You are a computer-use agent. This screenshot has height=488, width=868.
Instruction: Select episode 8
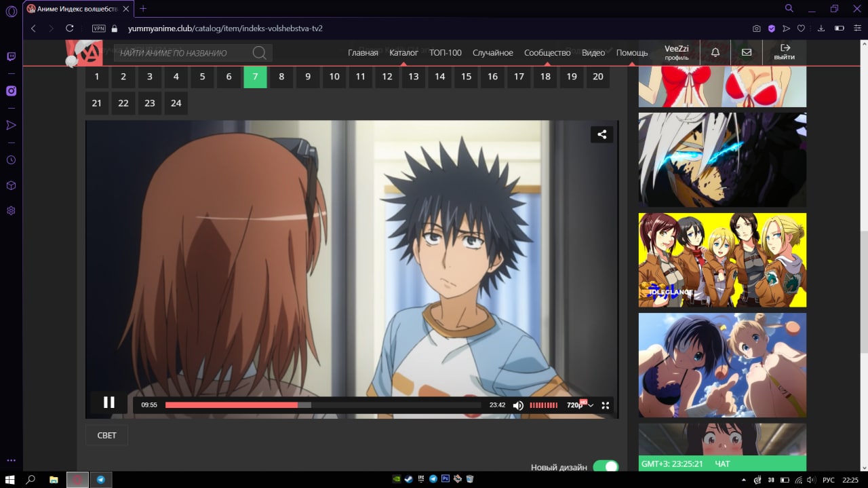pyautogui.click(x=281, y=77)
